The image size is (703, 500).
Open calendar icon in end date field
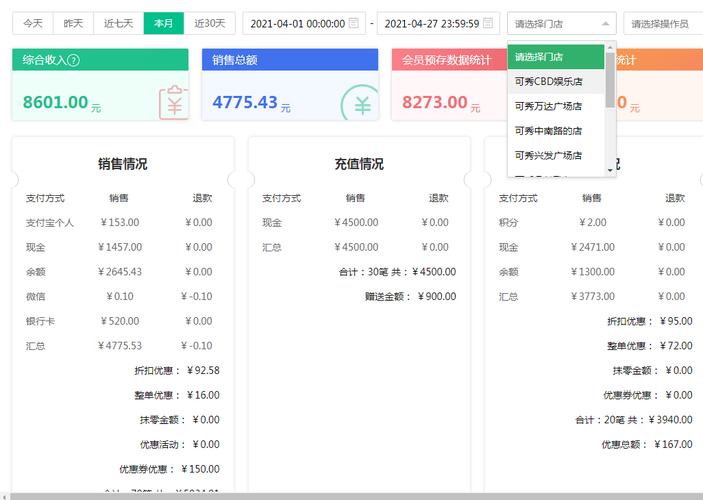pyautogui.click(x=488, y=23)
